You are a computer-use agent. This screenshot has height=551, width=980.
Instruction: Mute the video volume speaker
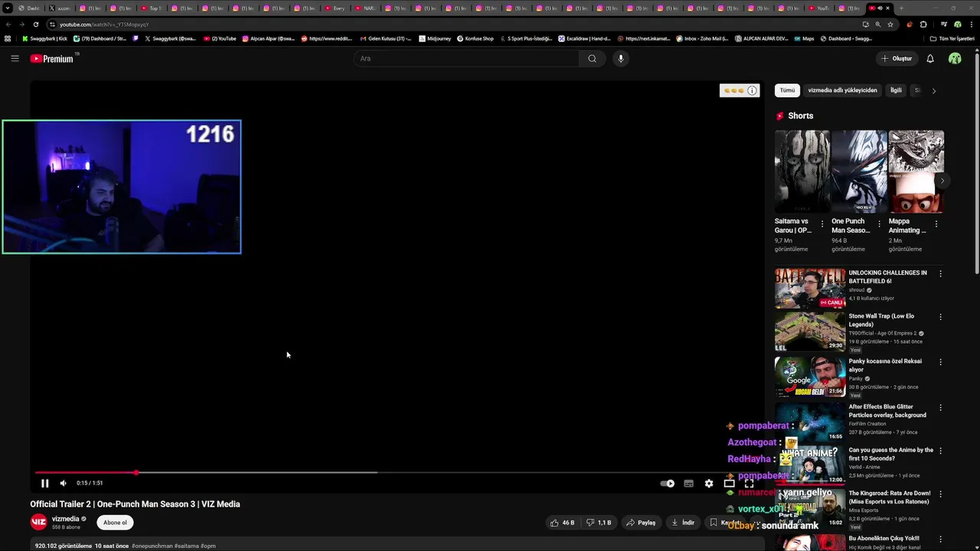(x=64, y=483)
